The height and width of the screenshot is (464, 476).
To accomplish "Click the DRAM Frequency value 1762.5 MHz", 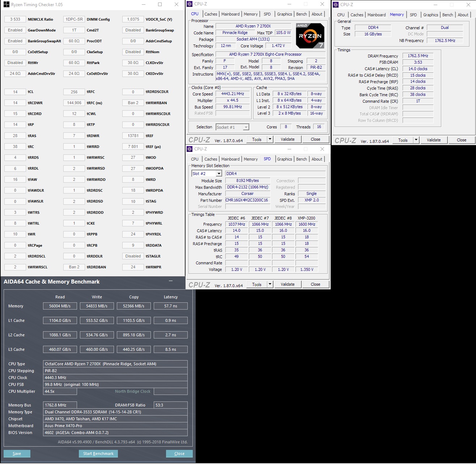I will click(418, 56).
